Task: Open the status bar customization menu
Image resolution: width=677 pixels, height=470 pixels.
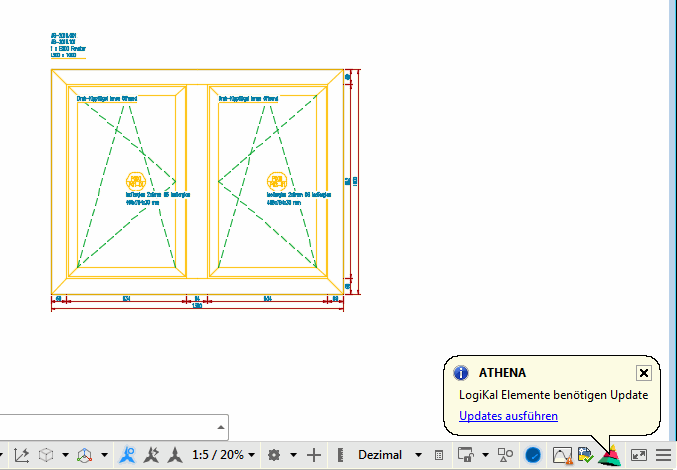Action: coord(663,455)
